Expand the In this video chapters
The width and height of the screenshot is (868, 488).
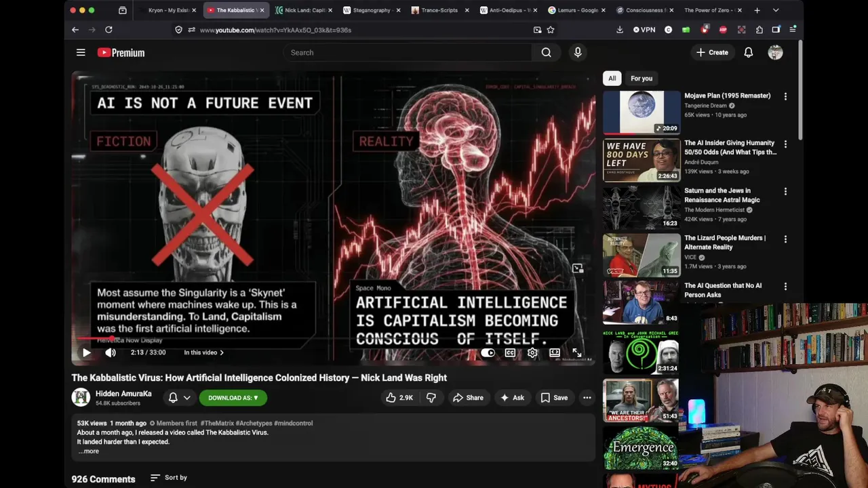[x=204, y=352]
